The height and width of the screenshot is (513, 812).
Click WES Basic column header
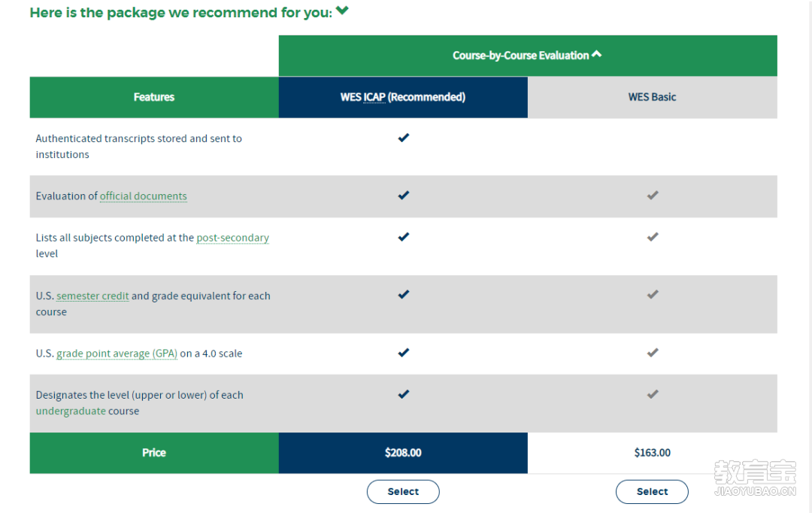point(653,98)
